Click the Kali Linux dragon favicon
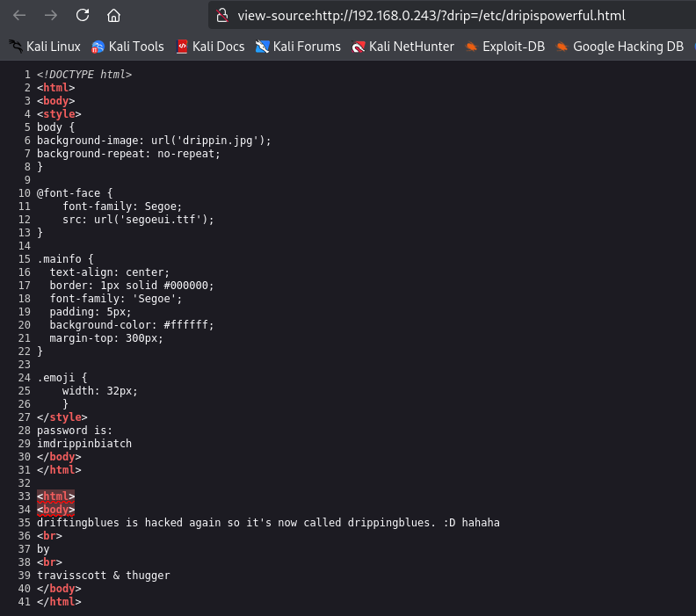This screenshot has height=616, width=696. [x=16, y=47]
